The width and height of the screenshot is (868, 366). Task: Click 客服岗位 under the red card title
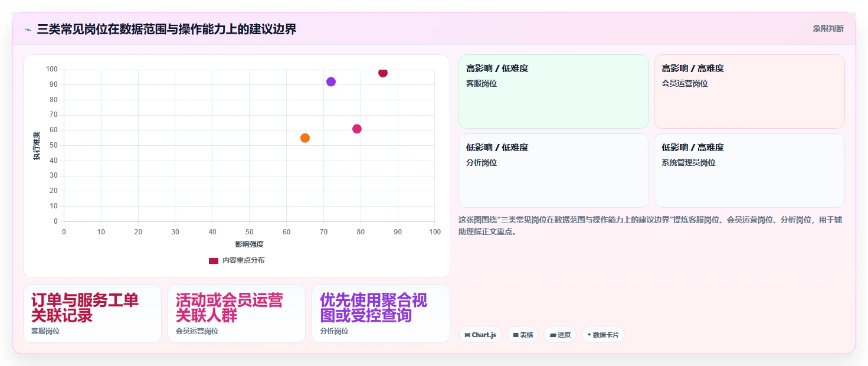point(45,331)
